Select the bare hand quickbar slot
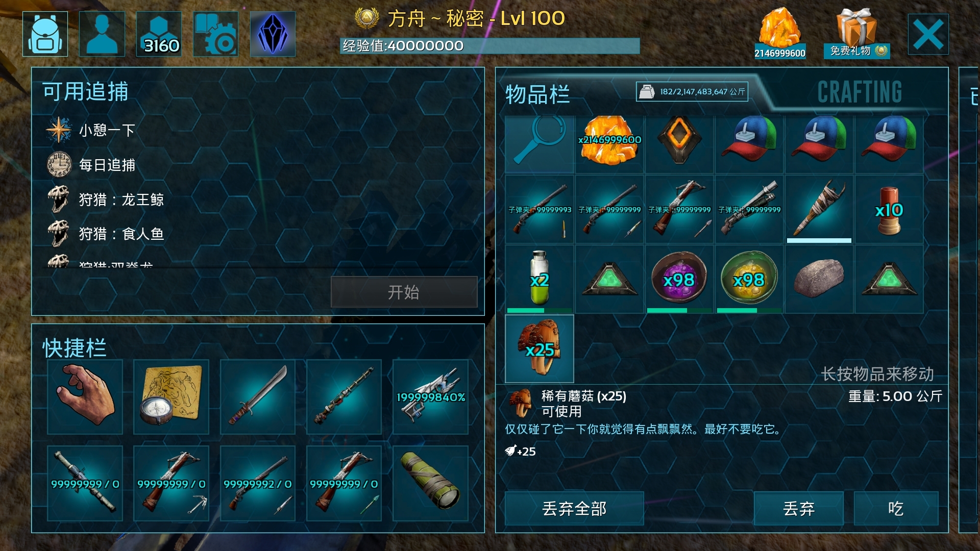 pyautogui.click(x=85, y=397)
